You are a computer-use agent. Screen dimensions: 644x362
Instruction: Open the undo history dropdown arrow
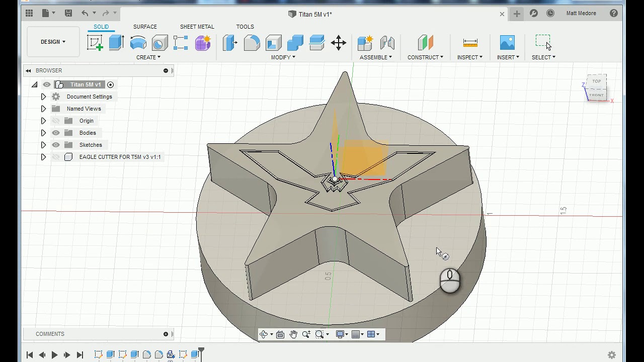(94, 14)
